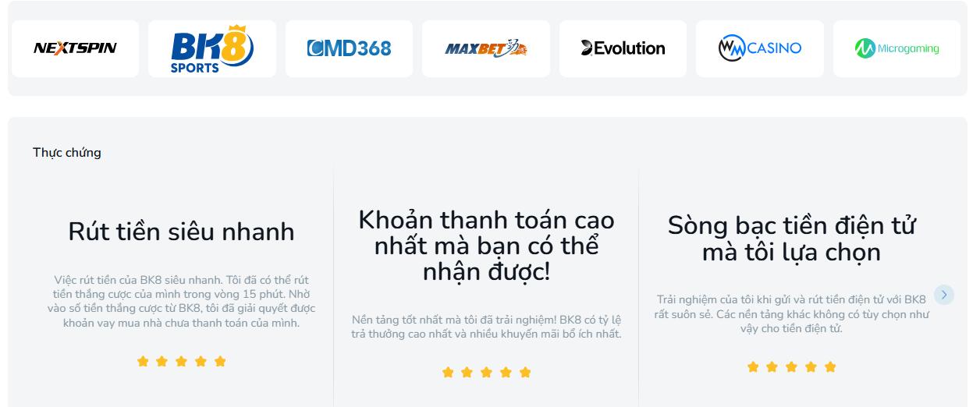The image size is (980, 407).
Task: Click the 15-minute withdrawal testimonial text
Action: (181, 301)
